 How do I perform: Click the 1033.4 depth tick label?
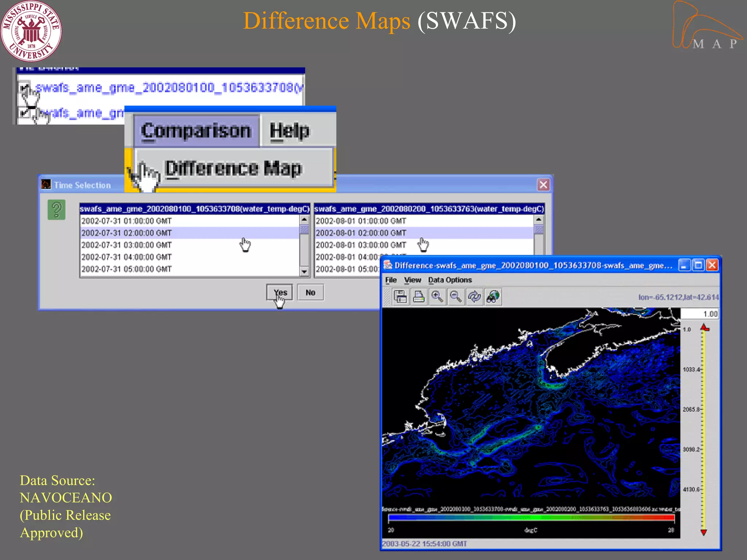[691, 369]
